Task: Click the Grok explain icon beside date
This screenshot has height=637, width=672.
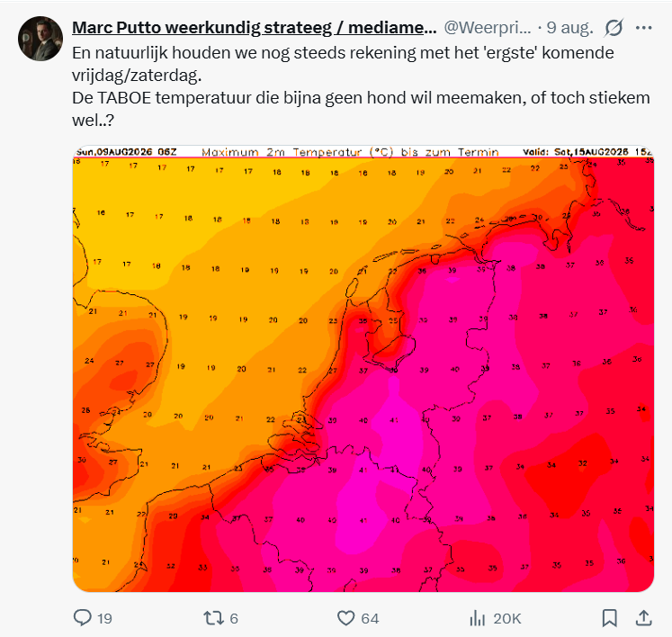Action: point(614,28)
